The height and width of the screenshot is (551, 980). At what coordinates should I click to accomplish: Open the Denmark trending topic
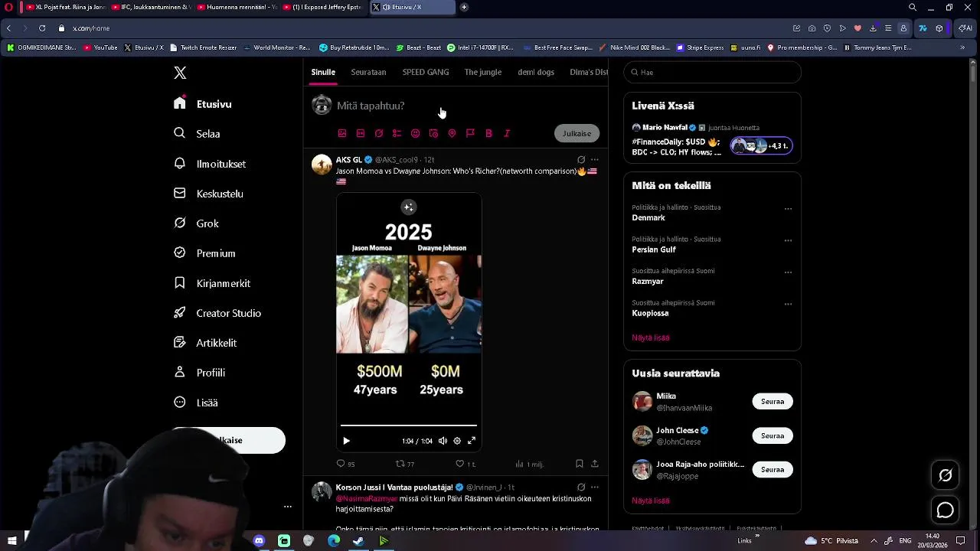tap(648, 218)
